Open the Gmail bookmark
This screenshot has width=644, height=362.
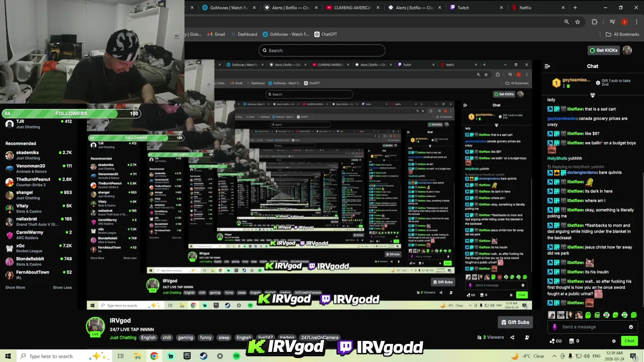215,34
